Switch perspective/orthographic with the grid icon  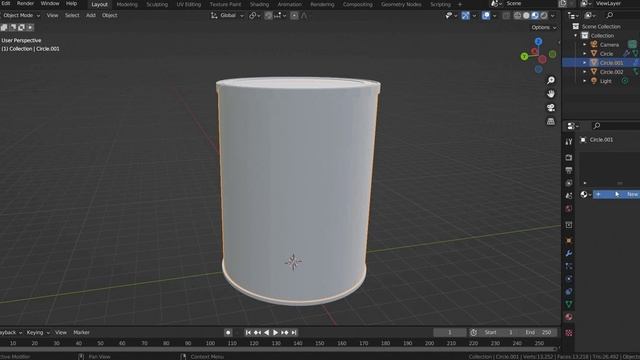[x=551, y=121]
